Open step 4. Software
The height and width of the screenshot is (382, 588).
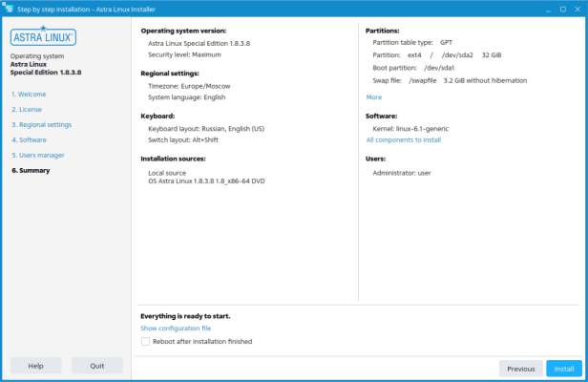click(x=29, y=140)
